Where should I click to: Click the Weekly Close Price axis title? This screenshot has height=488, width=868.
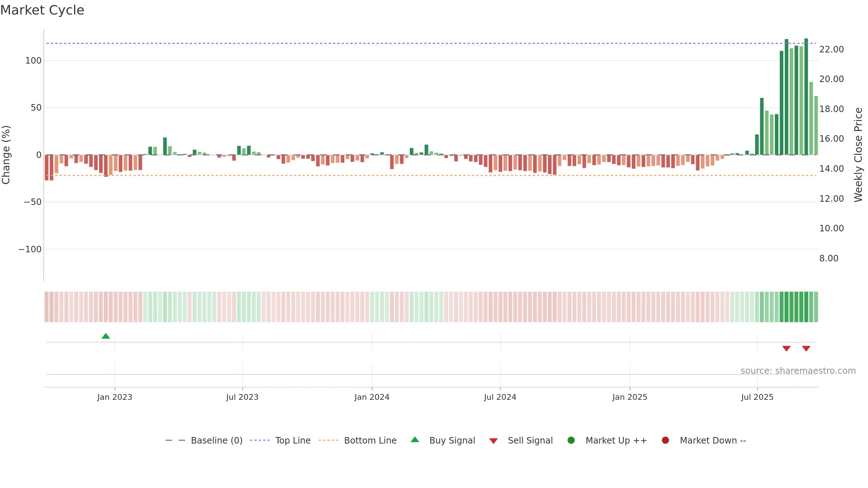(x=858, y=155)
